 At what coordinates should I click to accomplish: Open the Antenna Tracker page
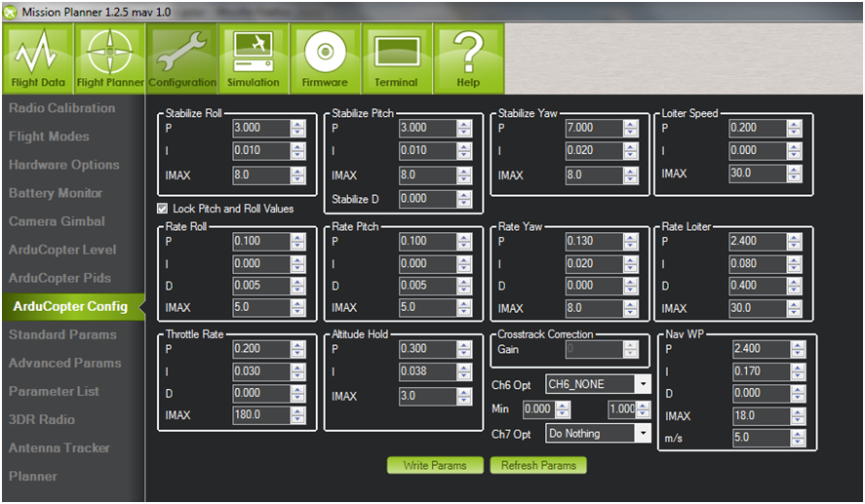(x=59, y=447)
